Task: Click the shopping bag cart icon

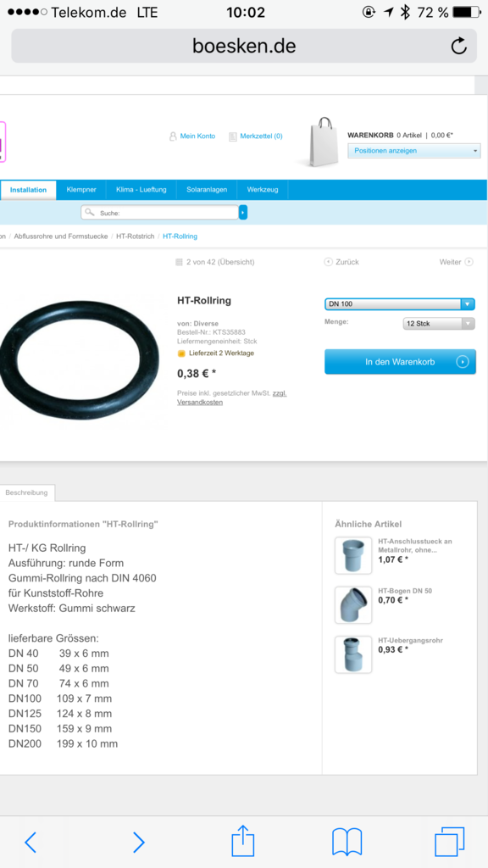Action: coord(324,142)
